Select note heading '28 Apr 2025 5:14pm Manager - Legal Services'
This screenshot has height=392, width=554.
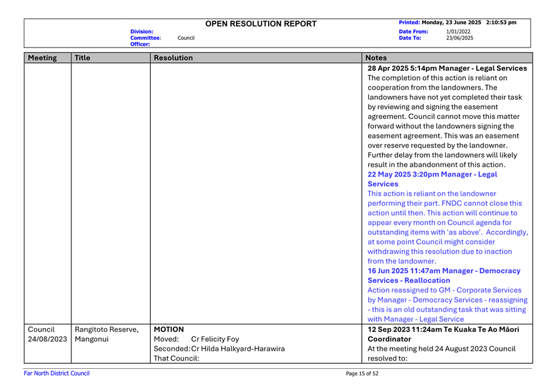(x=447, y=68)
